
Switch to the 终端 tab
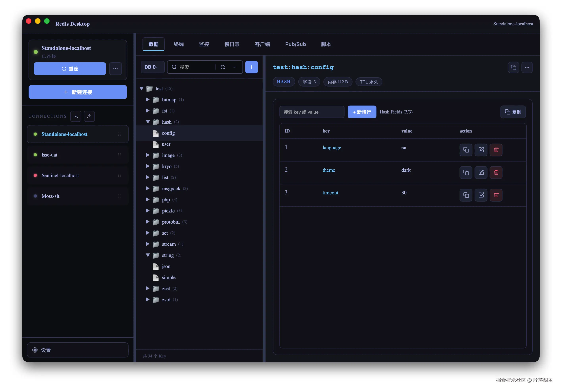coord(179,44)
